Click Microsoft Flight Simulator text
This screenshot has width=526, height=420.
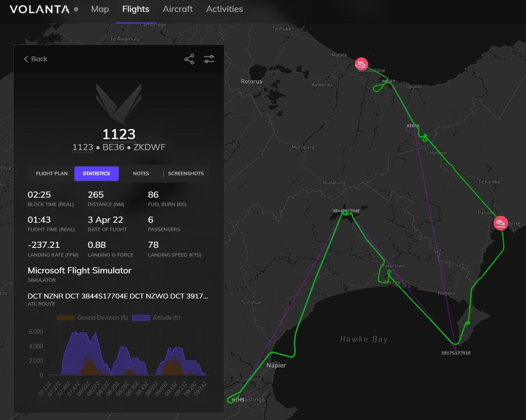click(79, 270)
